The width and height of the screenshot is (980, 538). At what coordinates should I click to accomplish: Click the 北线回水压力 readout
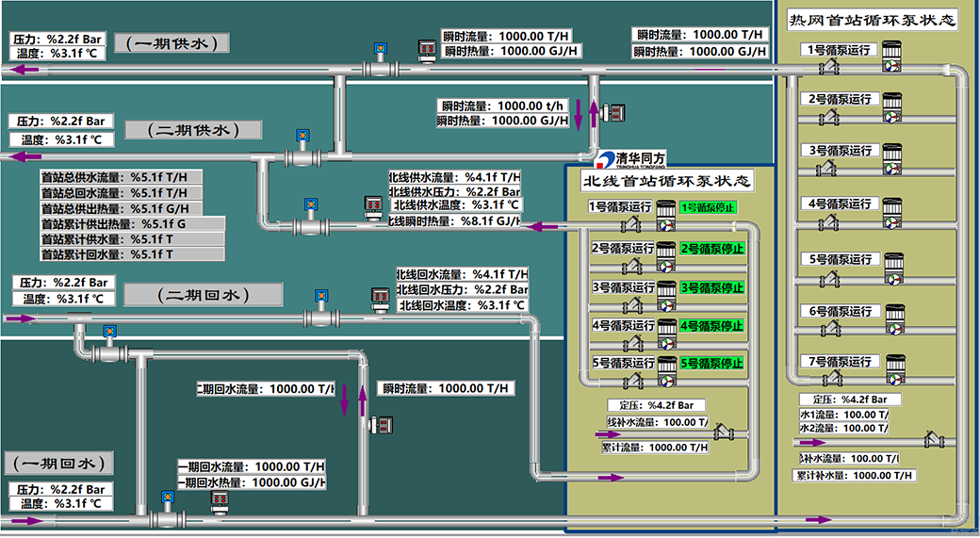tap(462, 290)
